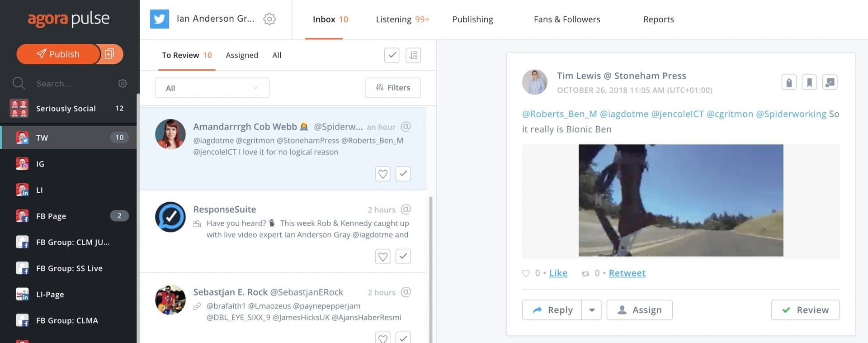Click the @Roberts_Ben_M mention link
Viewport: 868px width, 343px height.
point(559,114)
